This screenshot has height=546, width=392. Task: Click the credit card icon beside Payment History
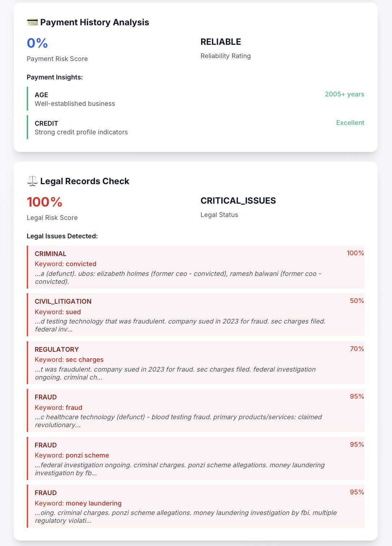pyautogui.click(x=32, y=22)
